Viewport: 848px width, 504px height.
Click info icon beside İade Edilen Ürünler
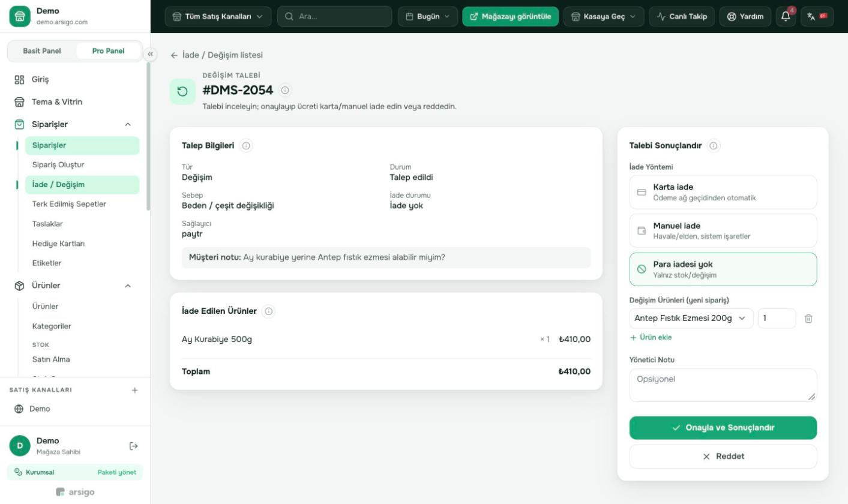[x=268, y=311]
